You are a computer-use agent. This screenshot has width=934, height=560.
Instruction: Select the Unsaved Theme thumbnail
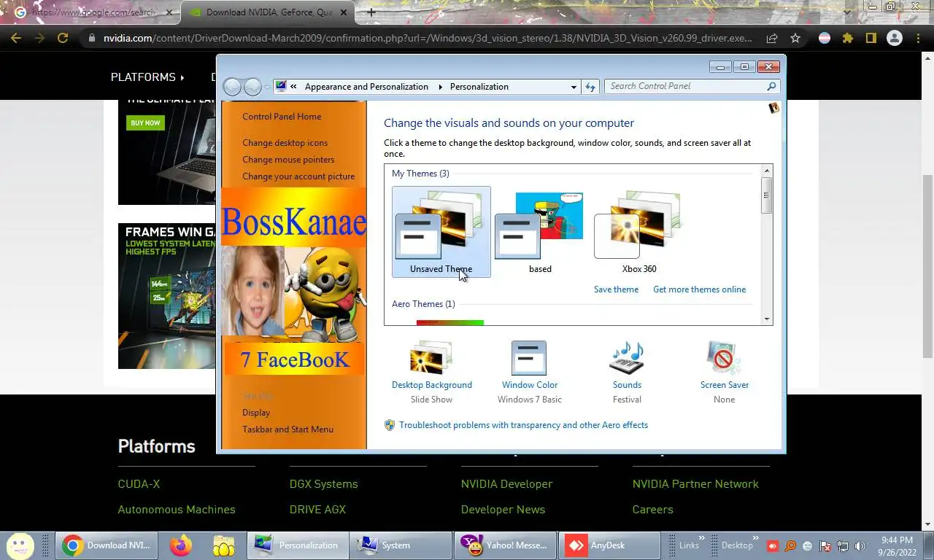coord(441,232)
